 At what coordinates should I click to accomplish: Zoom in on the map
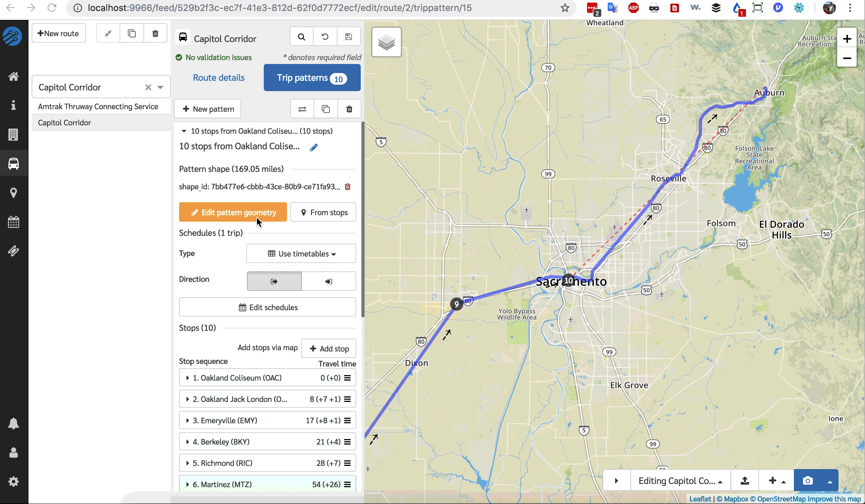click(847, 39)
